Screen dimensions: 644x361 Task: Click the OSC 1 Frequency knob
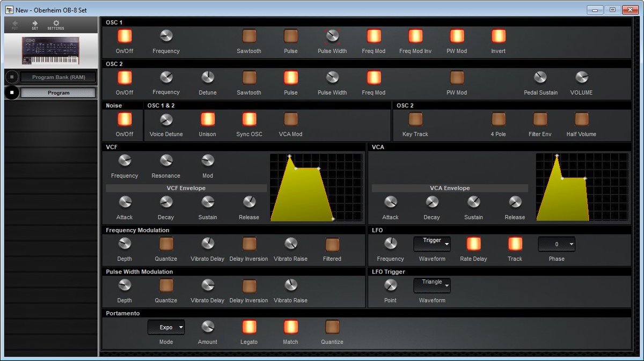click(166, 36)
